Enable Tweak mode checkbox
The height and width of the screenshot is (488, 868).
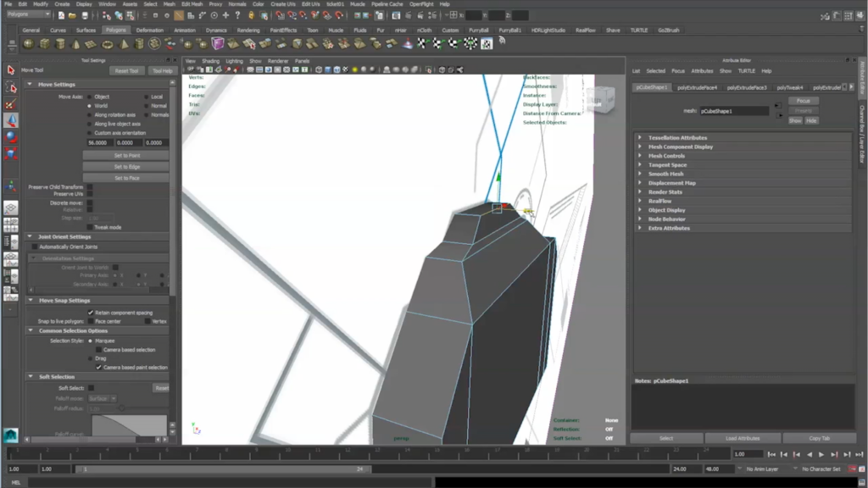click(90, 227)
